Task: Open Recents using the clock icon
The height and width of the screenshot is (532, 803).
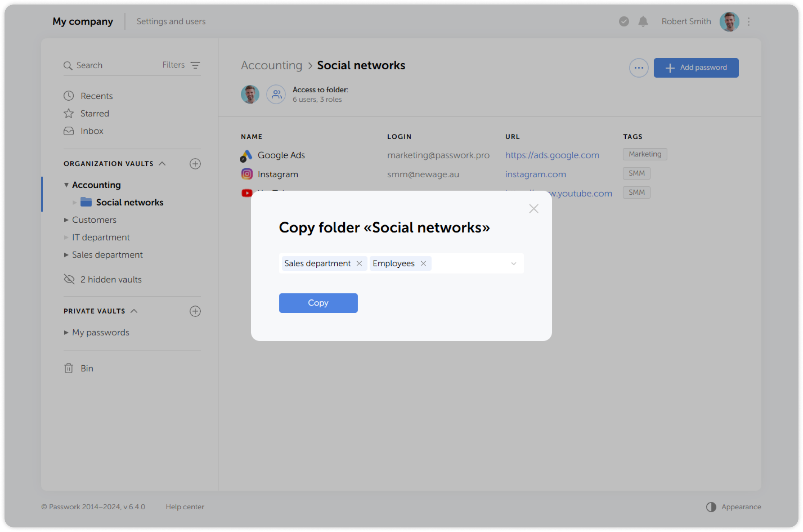Action: 68,96
